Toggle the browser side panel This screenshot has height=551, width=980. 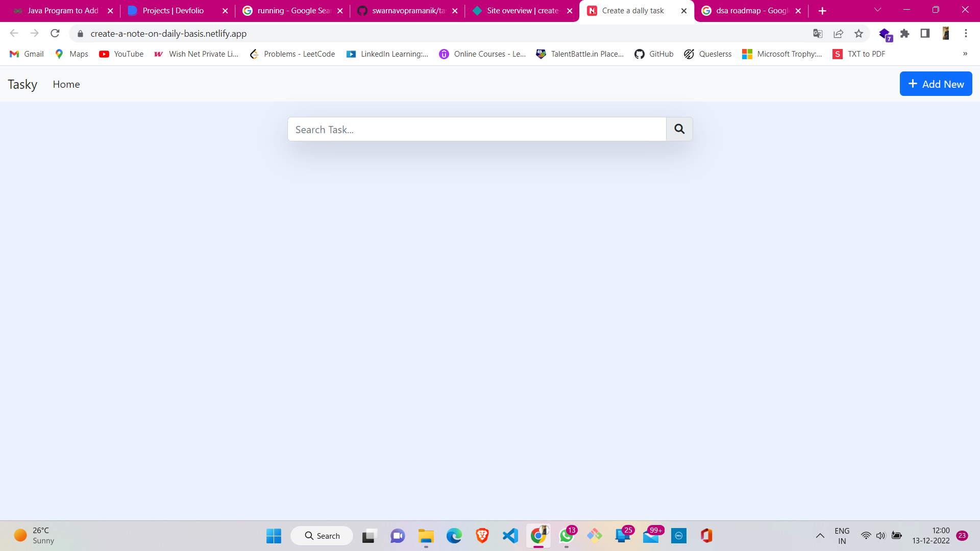pos(924,34)
